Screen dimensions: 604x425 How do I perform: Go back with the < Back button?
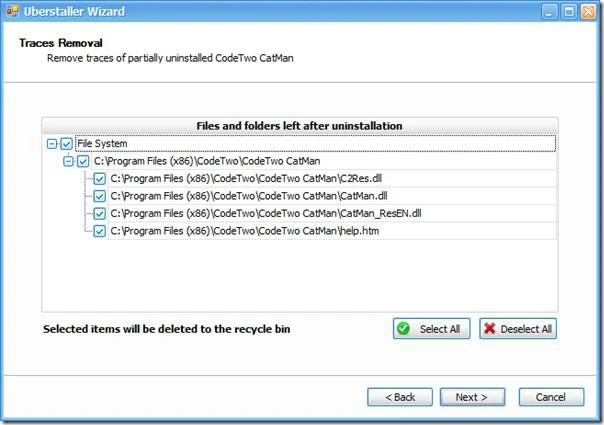pos(400,397)
